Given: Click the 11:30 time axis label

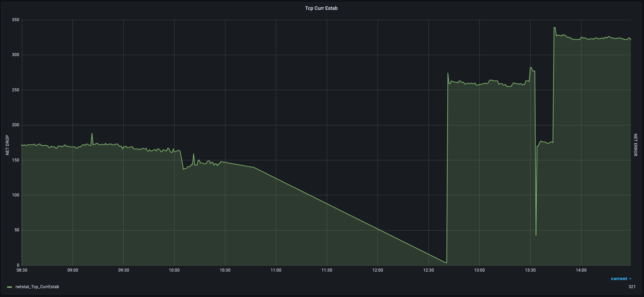Looking at the screenshot, I should 327,270.
